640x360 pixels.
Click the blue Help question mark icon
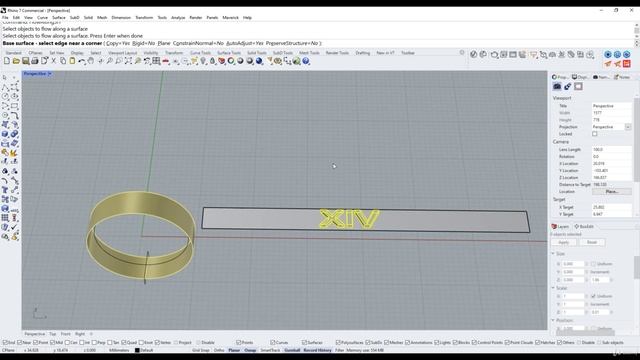tap(306, 61)
